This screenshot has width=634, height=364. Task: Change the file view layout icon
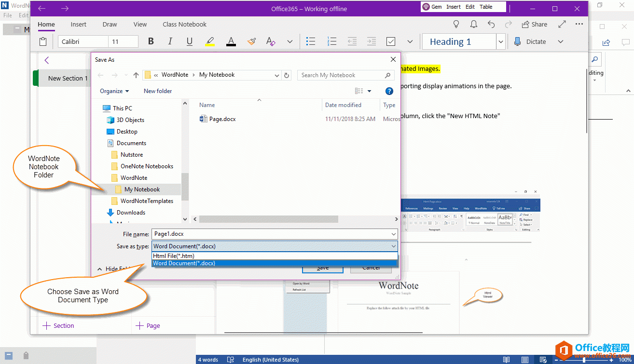(x=359, y=91)
